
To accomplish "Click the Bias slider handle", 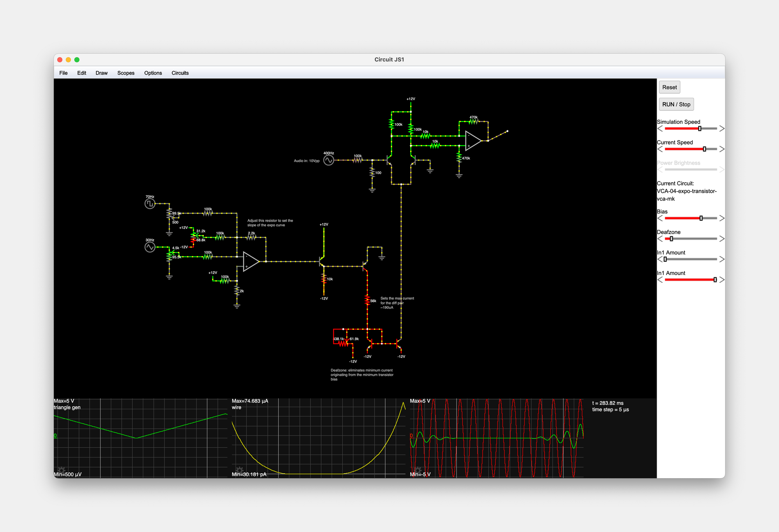I will pyautogui.click(x=701, y=218).
